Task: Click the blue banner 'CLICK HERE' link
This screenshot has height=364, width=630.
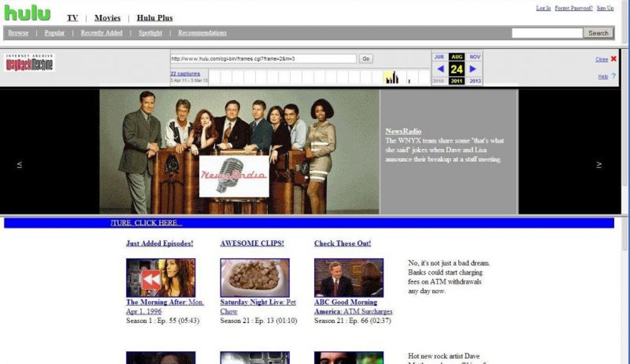Action: pyautogui.click(x=146, y=223)
